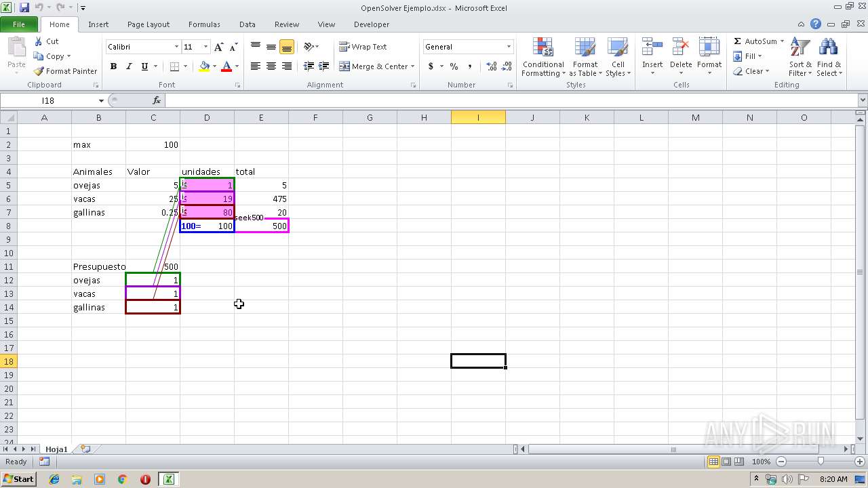Apply bottom align to cell
The image size is (868, 488).
[287, 47]
